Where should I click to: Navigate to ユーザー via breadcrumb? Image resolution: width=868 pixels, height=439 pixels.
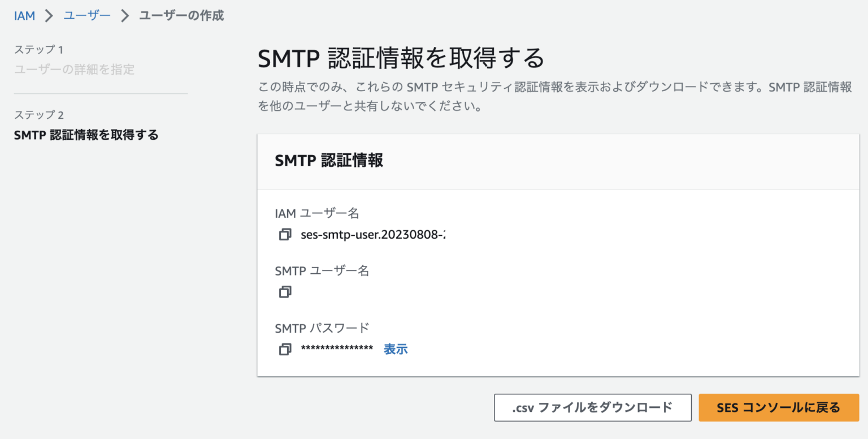pyautogui.click(x=86, y=15)
